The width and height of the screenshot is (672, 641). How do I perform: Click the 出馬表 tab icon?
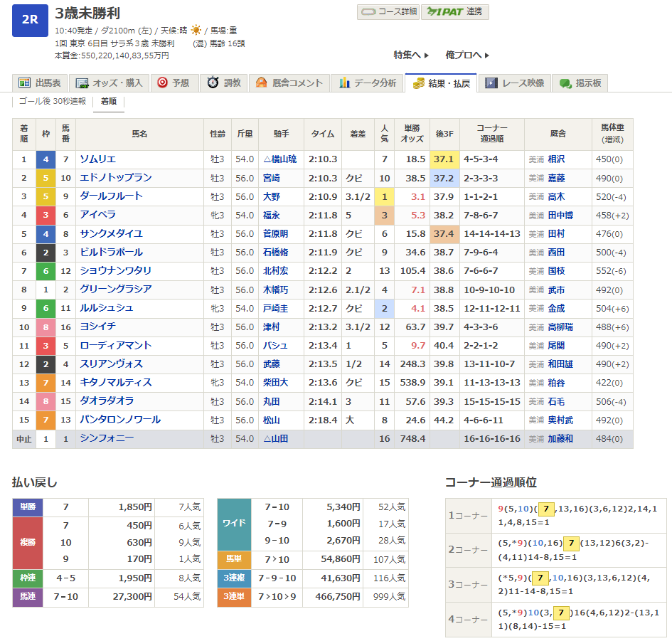pos(25,83)
